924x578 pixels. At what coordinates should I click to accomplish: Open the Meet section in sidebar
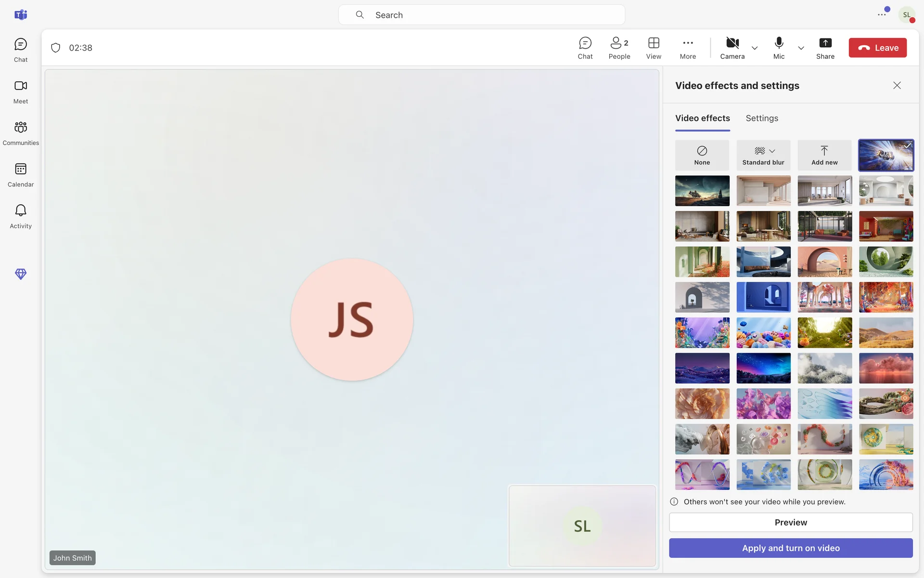point(20,92)
